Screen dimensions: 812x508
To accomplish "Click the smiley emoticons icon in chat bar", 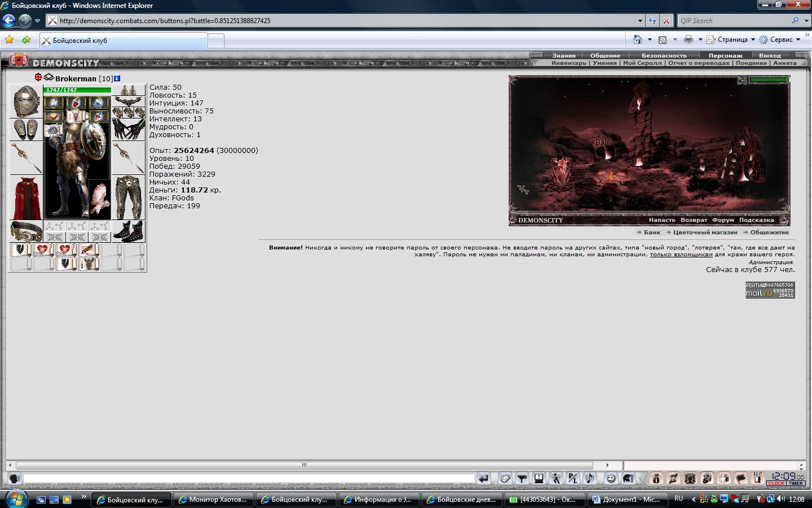I will 611,479.
